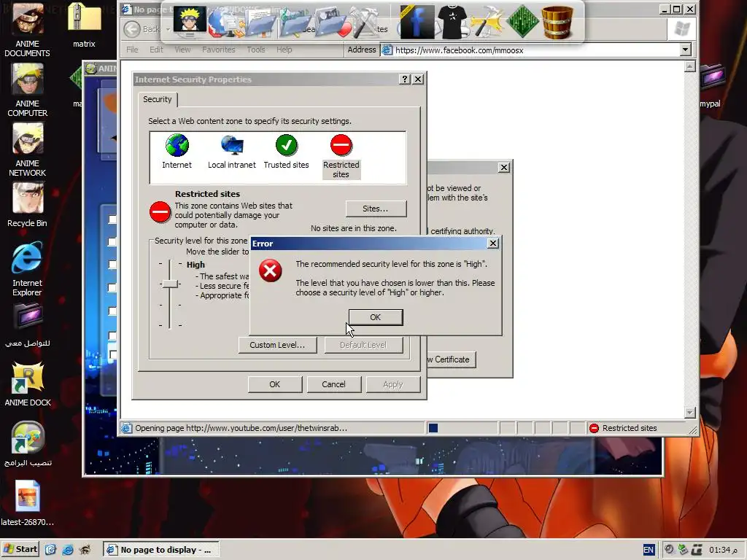Screen dimensions: 747x560
Task: Open the crossed hammer and wrench tools dock icon
Action: [x=367, y=22]
